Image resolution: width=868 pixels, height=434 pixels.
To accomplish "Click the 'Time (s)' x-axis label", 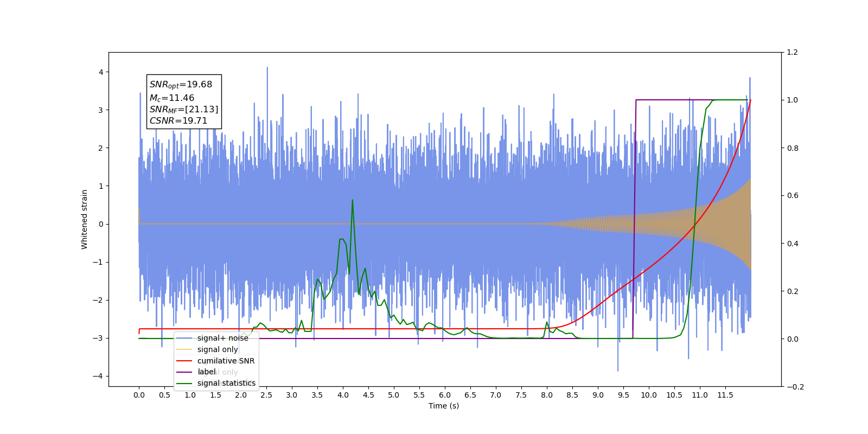I will coord(444,406).
